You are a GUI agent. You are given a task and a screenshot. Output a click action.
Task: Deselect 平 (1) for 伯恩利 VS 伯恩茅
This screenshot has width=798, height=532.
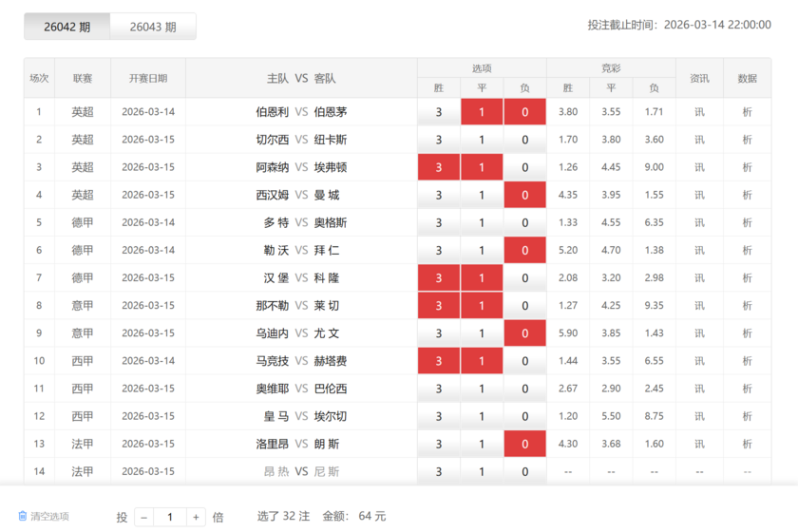pyautogui.click(x=482, y=112)
